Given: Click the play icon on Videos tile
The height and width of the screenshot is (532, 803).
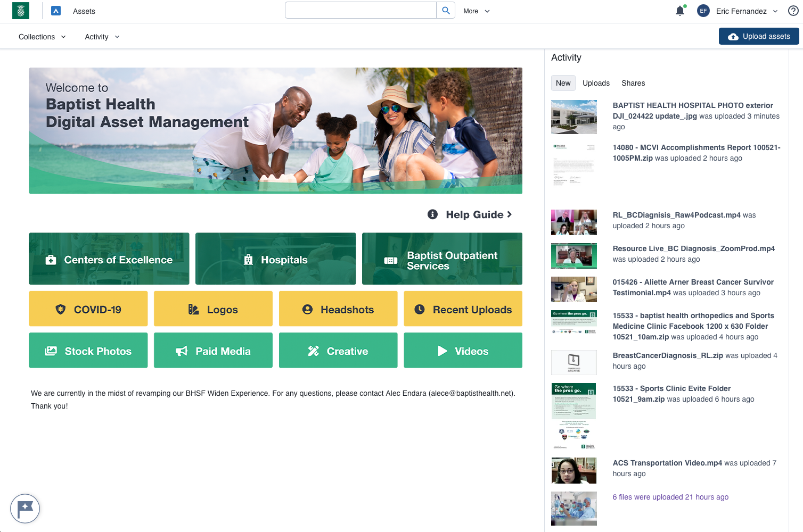Looking at the screenshot, I should click(x=441, y=351).
